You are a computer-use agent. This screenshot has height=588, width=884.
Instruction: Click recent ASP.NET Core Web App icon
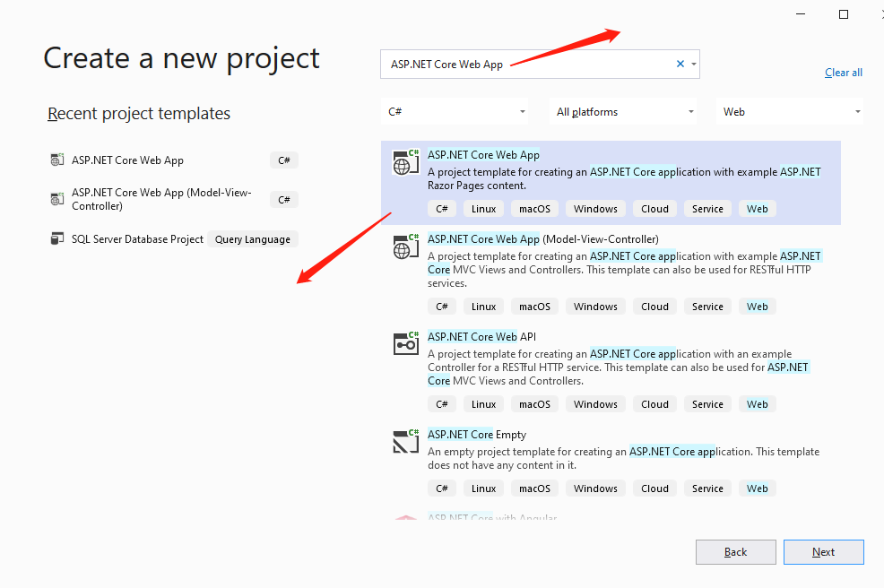pos(57,160)
